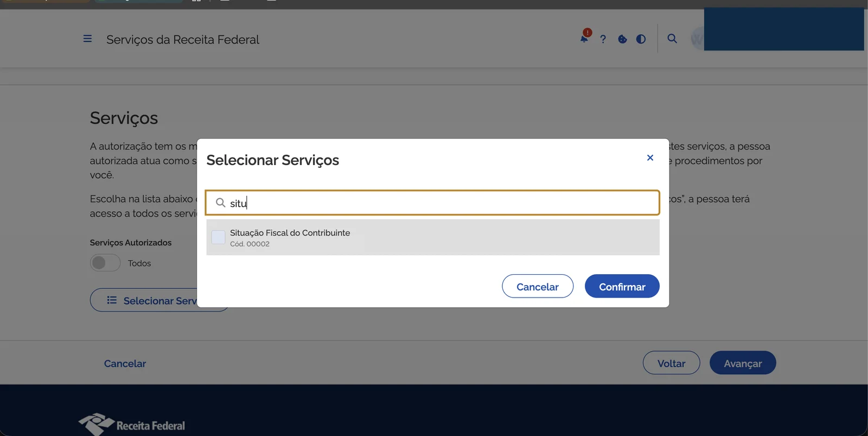Click Cancelar inside the dialog
This screenshot has width=868, height=436.
[x=537, y=286]
